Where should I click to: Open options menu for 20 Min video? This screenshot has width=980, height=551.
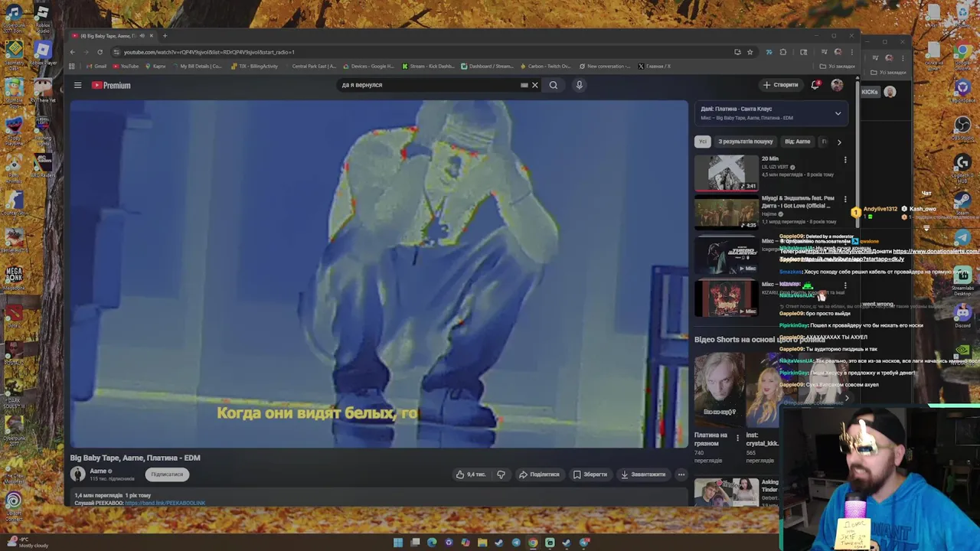(845, 160)
